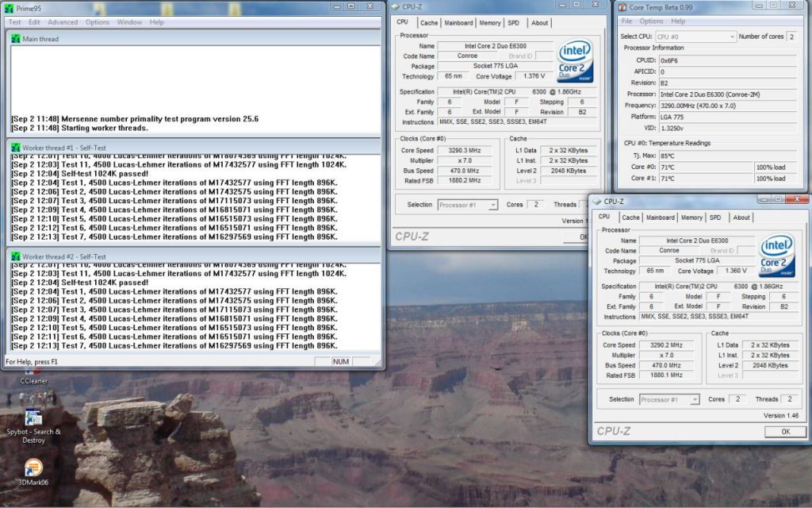The width and height of the screenshot is (812, 508).
Task: Open the 3DMark06 desktop icon
Action: (x=33, y=471)
